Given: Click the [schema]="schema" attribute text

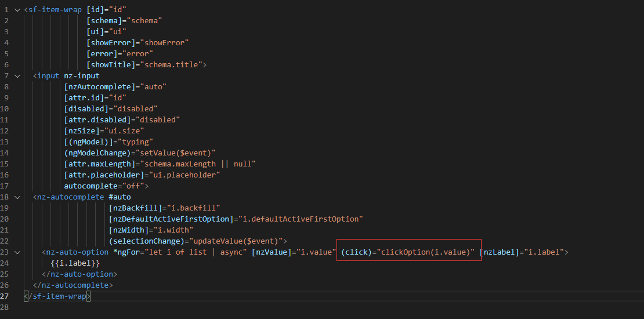Looking at the screenshot, I should pyautogui.click(x=124, y=20).
